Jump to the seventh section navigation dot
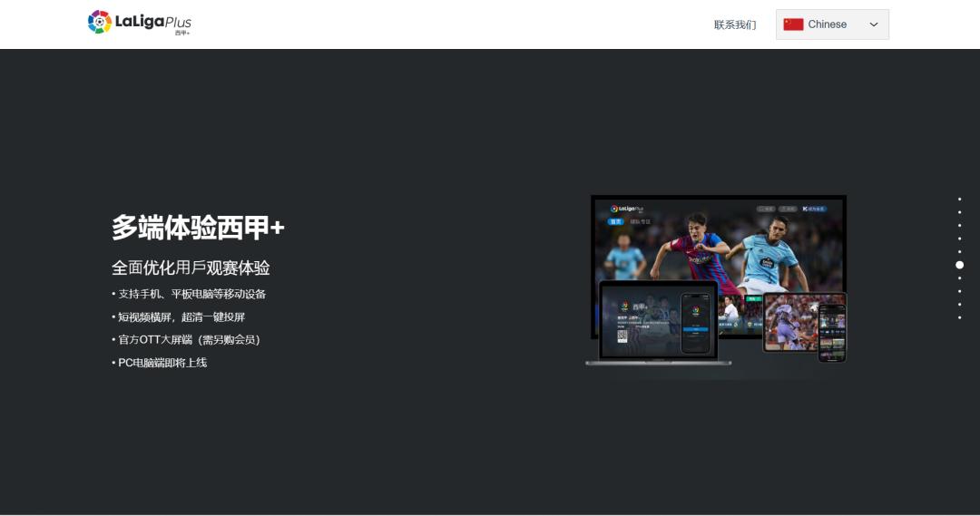This screenshot has width=980, height=516. [x=959, y=278]
